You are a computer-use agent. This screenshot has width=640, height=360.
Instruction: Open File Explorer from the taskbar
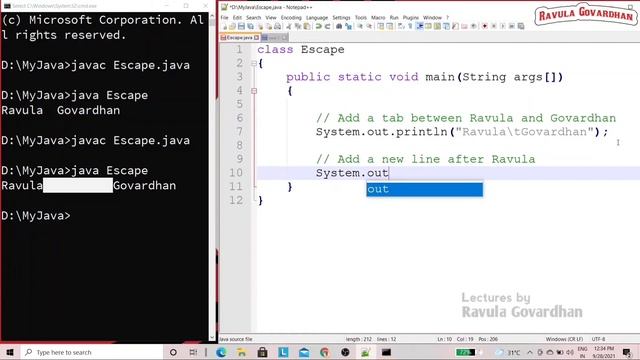(242, 352)
